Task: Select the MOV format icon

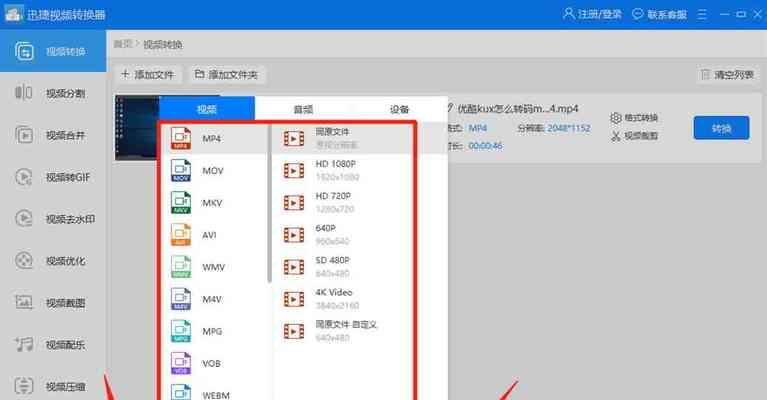Action: click(180, 171)
